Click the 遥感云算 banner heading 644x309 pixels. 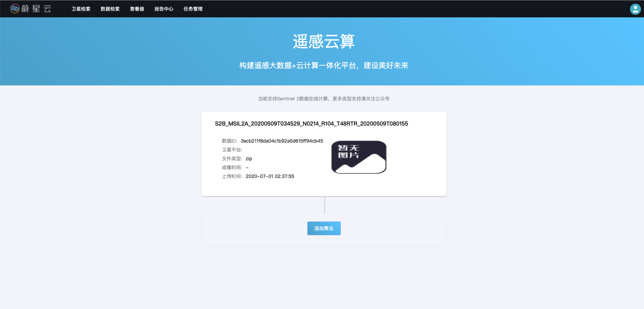click(324, 42)
